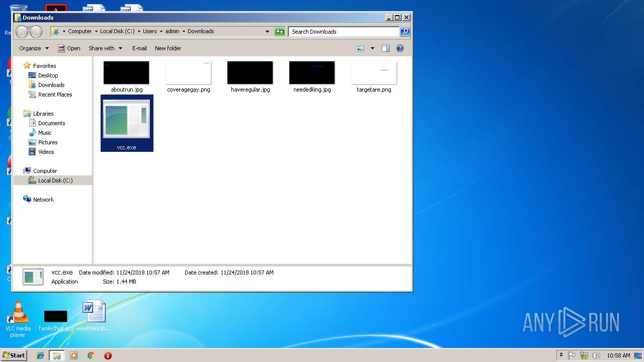Viewport: 644px width, 362px height.
Task: Open the Videos library
Action: click(46, 152)
